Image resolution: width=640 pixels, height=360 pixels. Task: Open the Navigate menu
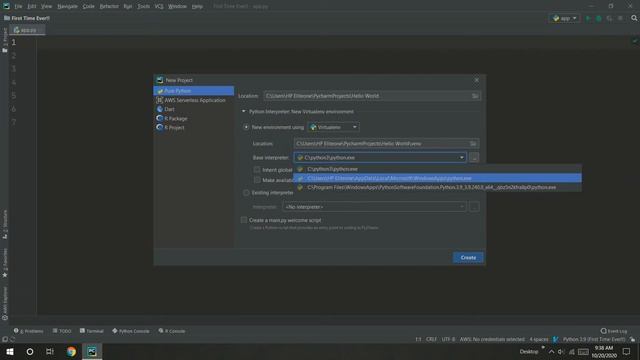click(67, 6)
